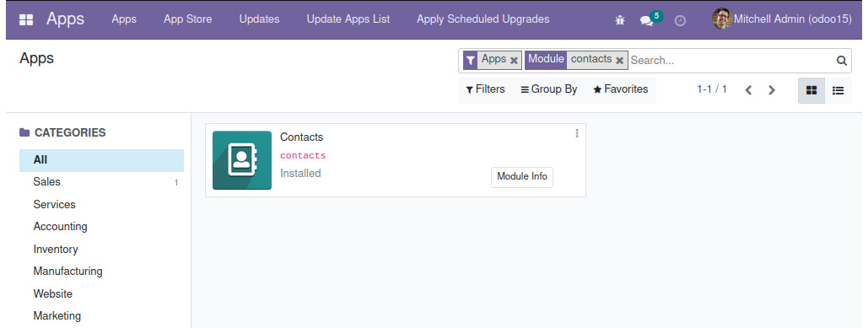The image size is (868, 328).
Task: Open the Updates menu
Action: (259, 19)
